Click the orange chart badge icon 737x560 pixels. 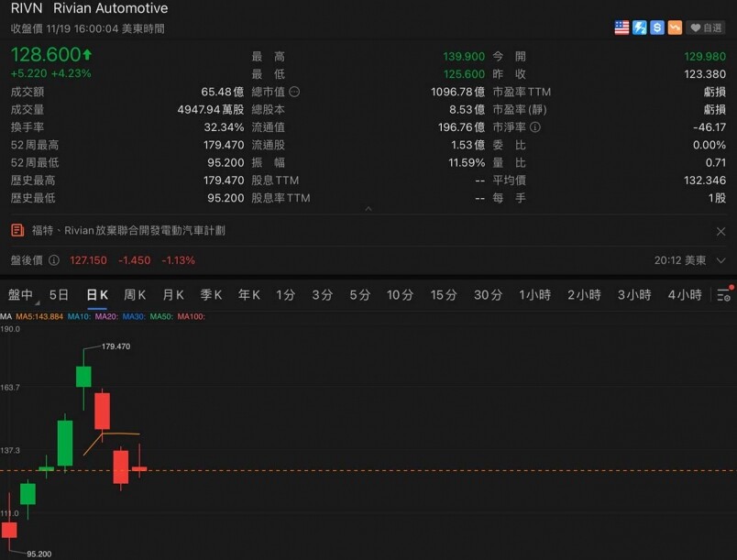[x=675, y=27]
